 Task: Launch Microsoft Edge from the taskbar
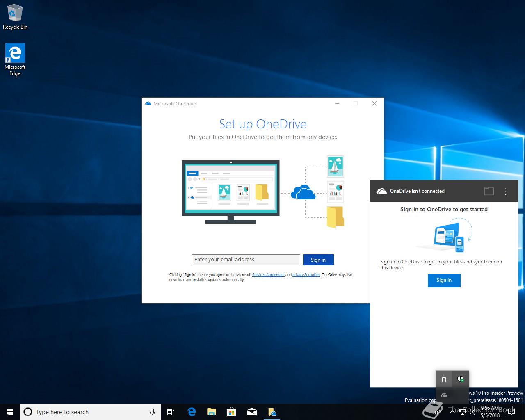coord(192,412)
